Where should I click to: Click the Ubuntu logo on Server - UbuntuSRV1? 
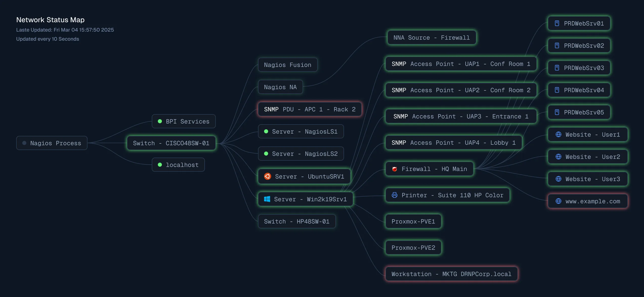coord(268,176)
